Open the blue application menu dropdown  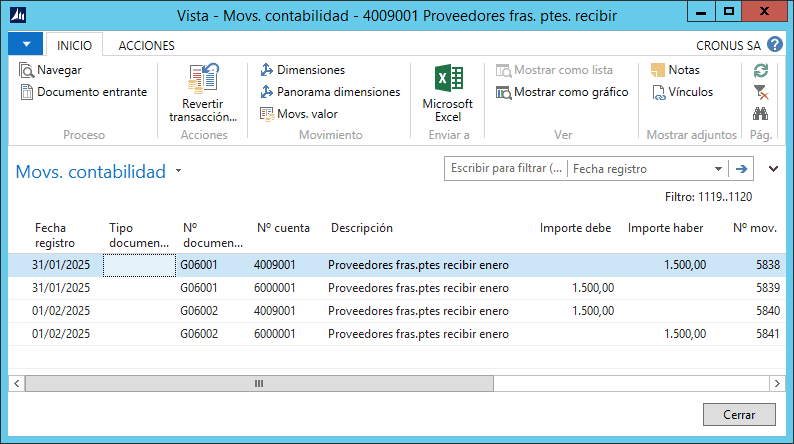(26, 44)
